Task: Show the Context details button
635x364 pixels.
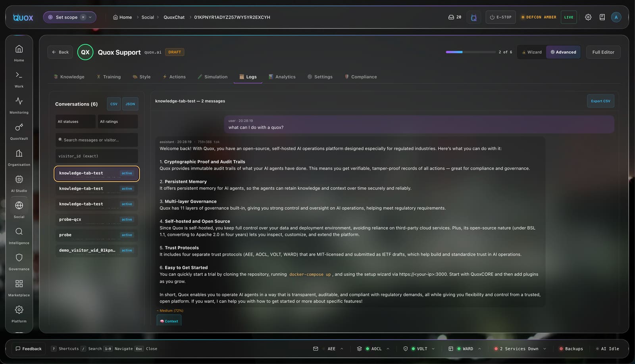Action: click(x=169, y=321)
